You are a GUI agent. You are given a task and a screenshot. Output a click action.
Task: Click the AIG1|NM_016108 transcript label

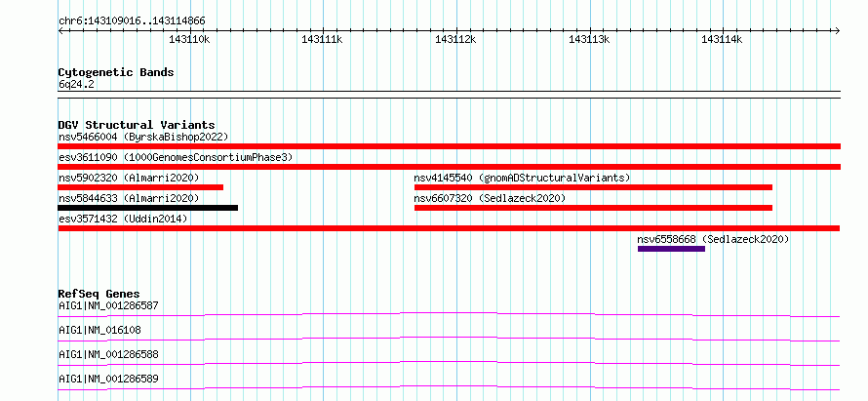tap(99, 330)
